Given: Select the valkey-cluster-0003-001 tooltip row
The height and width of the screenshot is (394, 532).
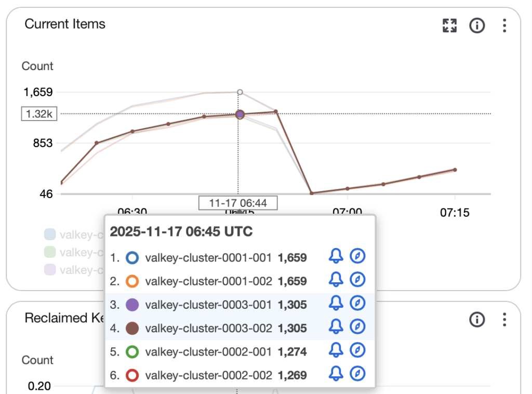Looking at the screenshot, I should point(208,305).
